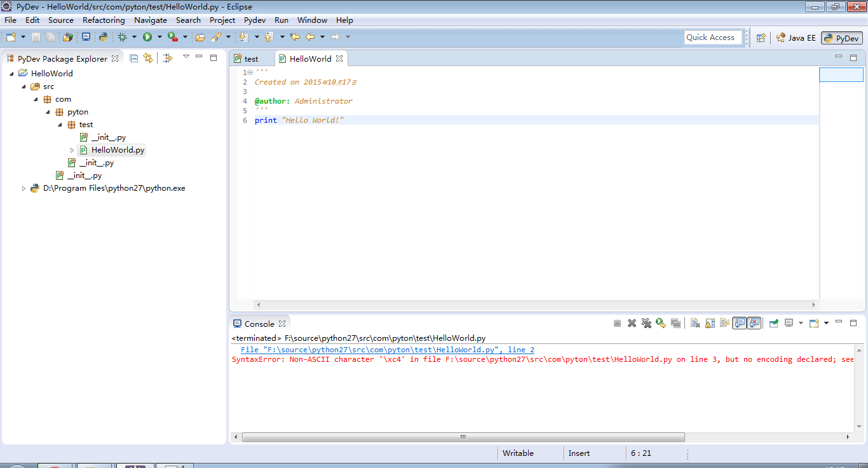Click the open folder toolbar icon

coord(200,37)
